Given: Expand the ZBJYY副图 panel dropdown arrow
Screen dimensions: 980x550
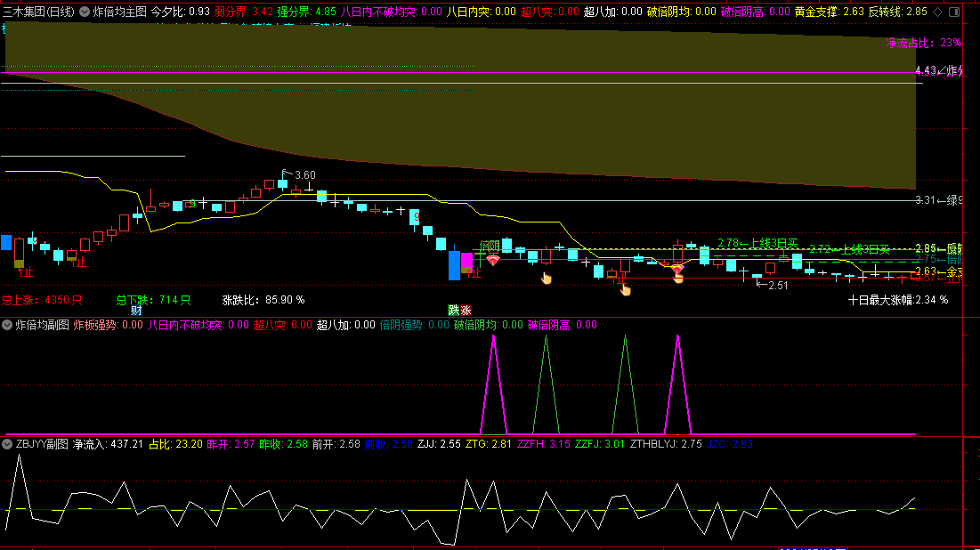Looking at the screenshot, I should click(7, 443).
